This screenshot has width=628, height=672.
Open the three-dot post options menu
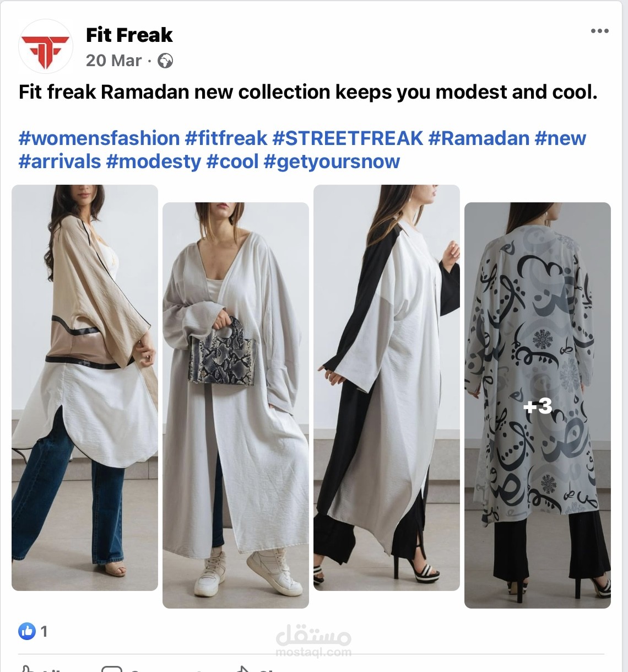click(599, 31)
